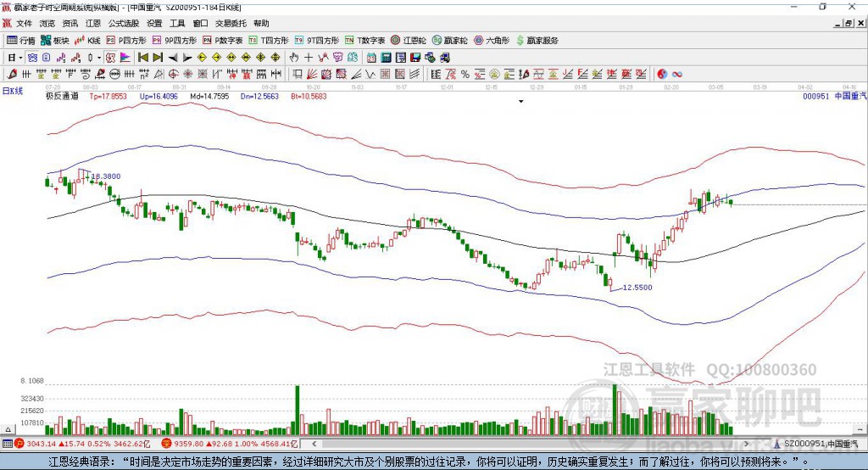868x470 pixels.
Task: Click the horizontal scrollbar left arrow
Action: click(x=314, y=444)
